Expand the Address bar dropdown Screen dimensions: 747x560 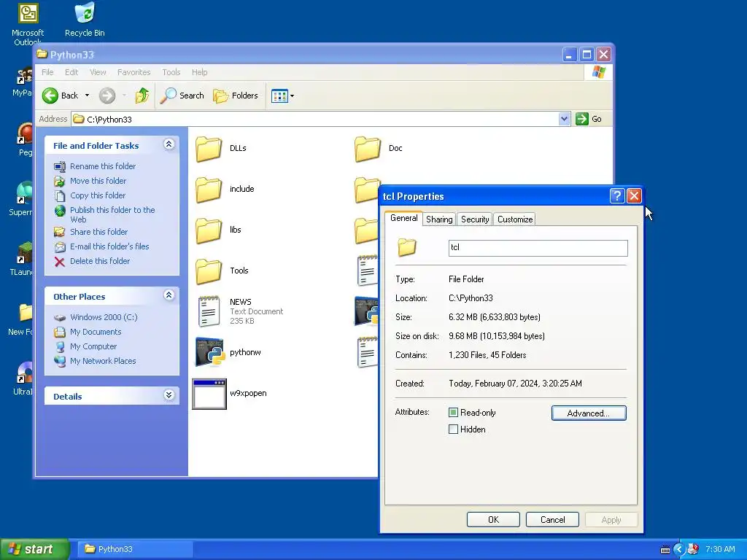point(564,119)
